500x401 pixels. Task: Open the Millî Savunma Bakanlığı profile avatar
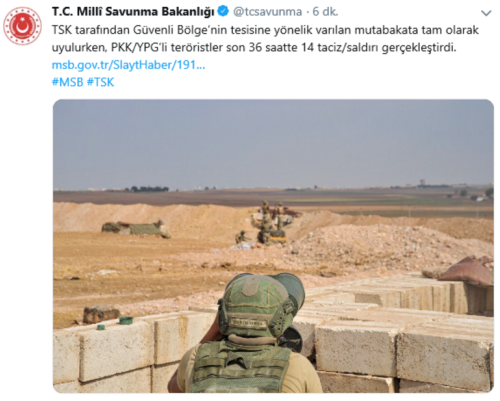[x=22, y=26]
